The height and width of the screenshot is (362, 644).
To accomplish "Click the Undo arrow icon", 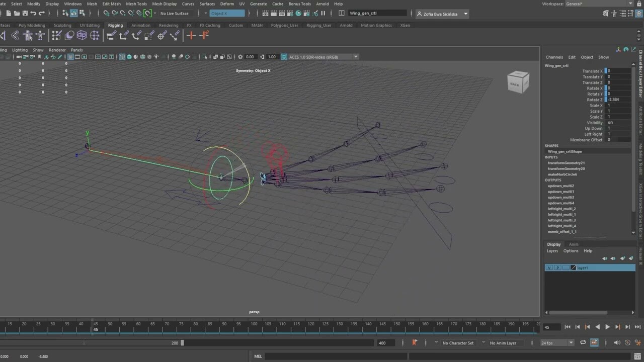I will point(33,14).
